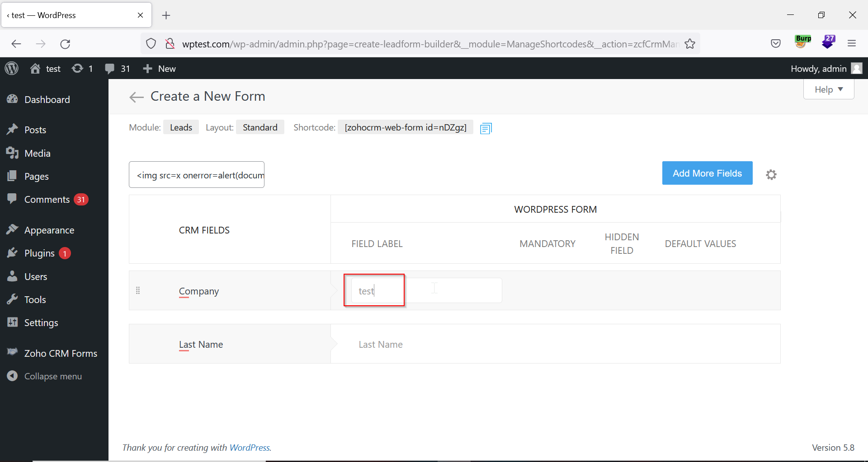Open Firefox application menu
This screenshot has height=462, width=868.
tap(852, 44)
